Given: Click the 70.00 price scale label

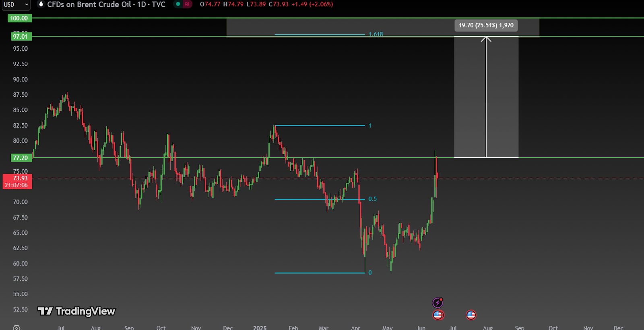Looking at the screenshot, I should pyautogui.click(x=21, y=202).
